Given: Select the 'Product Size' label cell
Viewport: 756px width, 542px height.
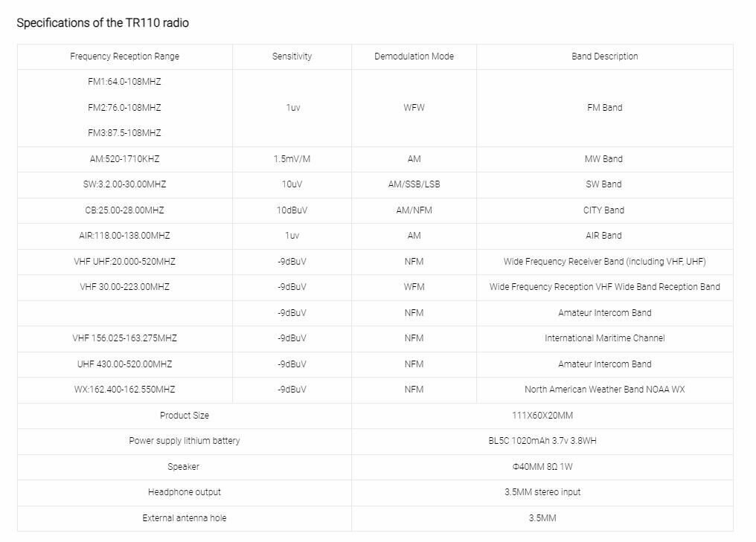Looking at the screenshot, I should tap(185, 416).
